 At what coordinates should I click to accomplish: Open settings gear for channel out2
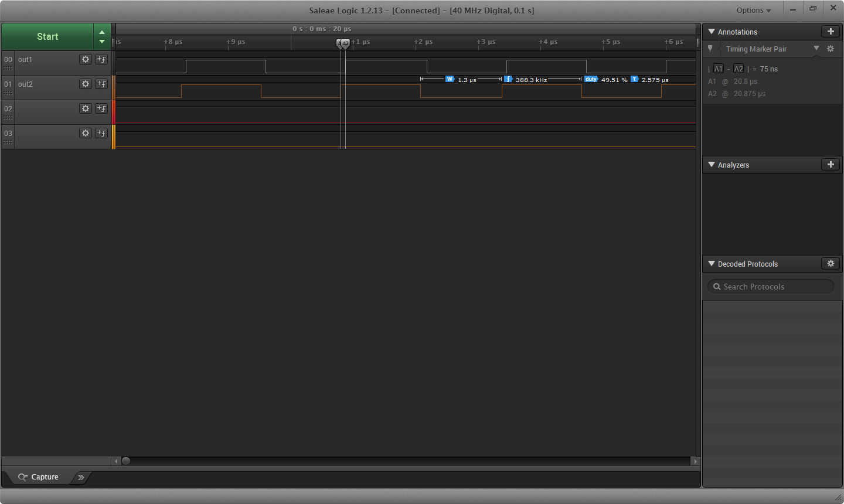[86, 84]
